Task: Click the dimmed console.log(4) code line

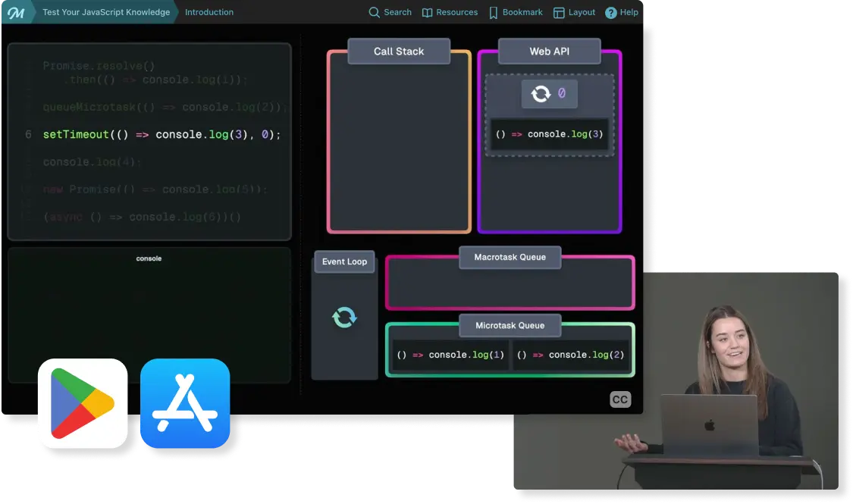Action: [92, 162]
